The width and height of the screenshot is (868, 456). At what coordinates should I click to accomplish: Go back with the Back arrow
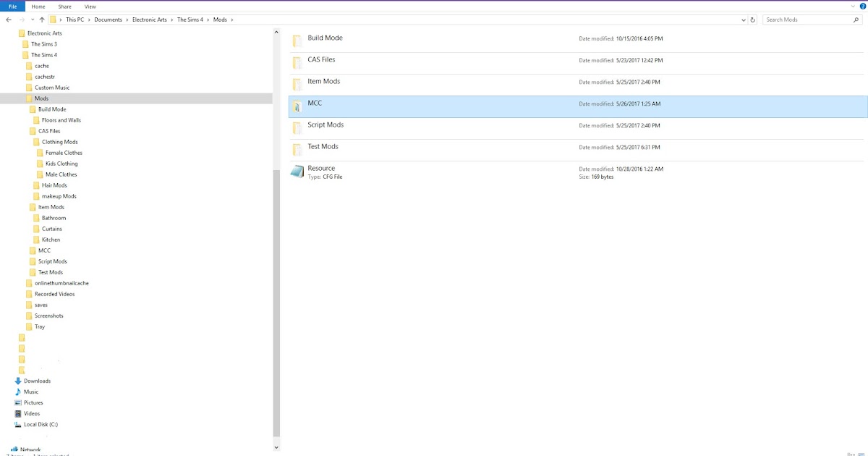9,20
